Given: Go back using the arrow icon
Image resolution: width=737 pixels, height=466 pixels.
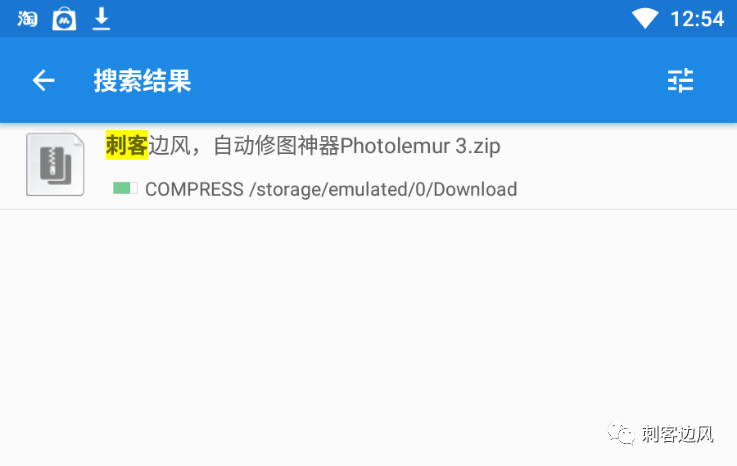Looking at the screenshot, I should click(x=43, y=80).
